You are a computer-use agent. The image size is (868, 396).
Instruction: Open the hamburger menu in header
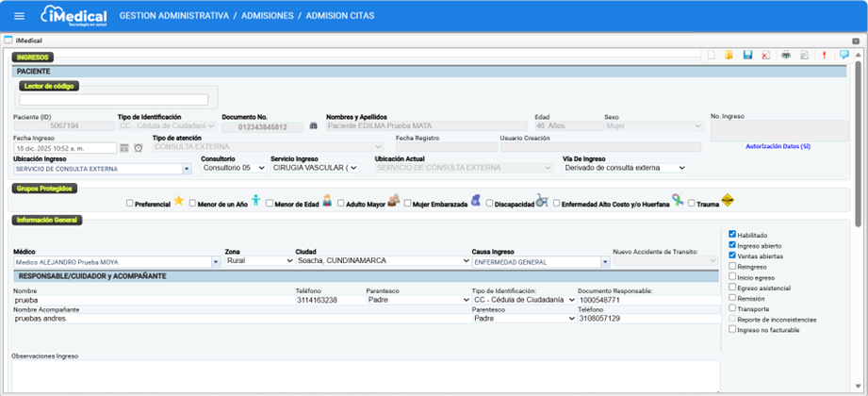click(x=19, y=16)
